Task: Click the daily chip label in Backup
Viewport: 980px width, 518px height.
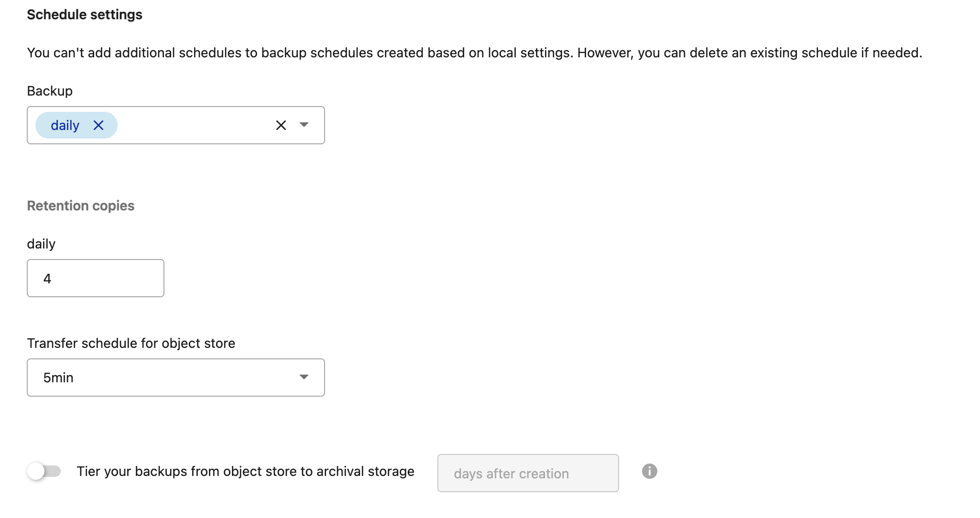Action: (65, 125)
